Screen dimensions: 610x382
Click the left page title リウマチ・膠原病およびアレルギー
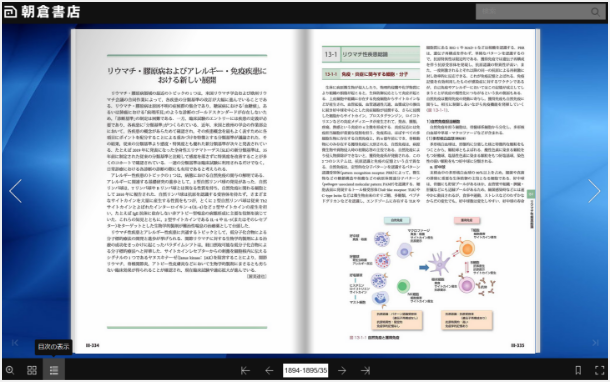click(x=187, y=75)
